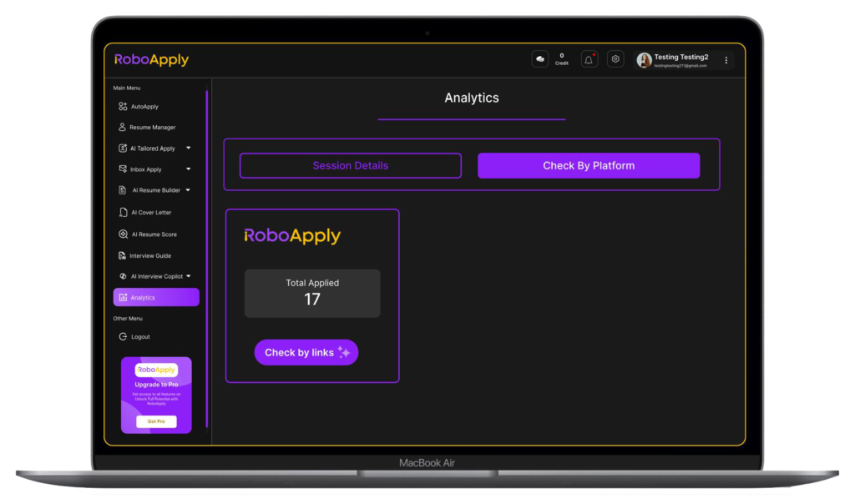Click the Logout arrow icon

point(123,336)
